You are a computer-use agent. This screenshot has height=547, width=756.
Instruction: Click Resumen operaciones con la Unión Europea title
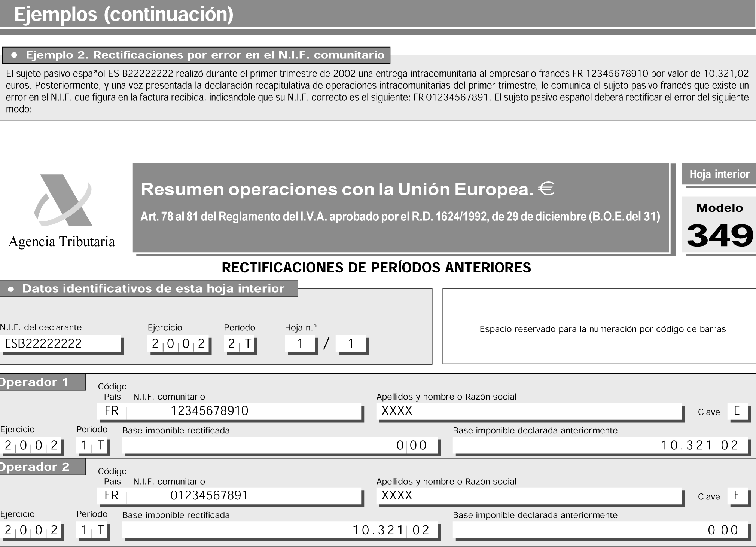(x=337, y=189)
